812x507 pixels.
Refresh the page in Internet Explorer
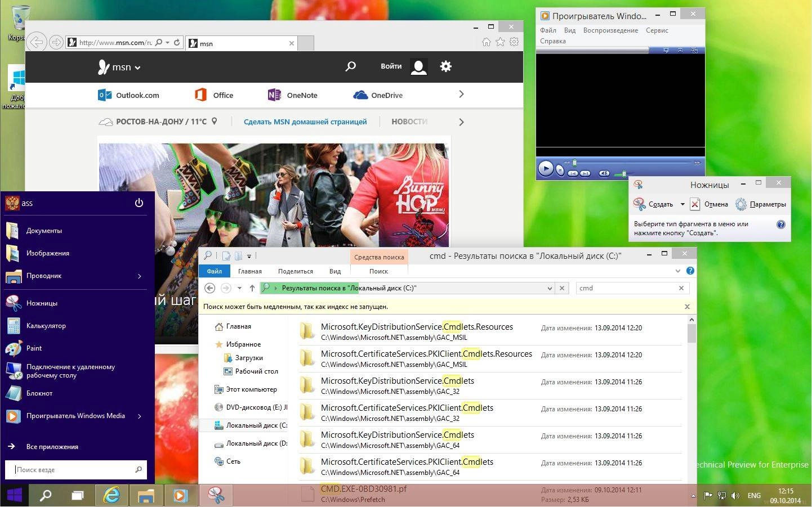tap(177, 42)
